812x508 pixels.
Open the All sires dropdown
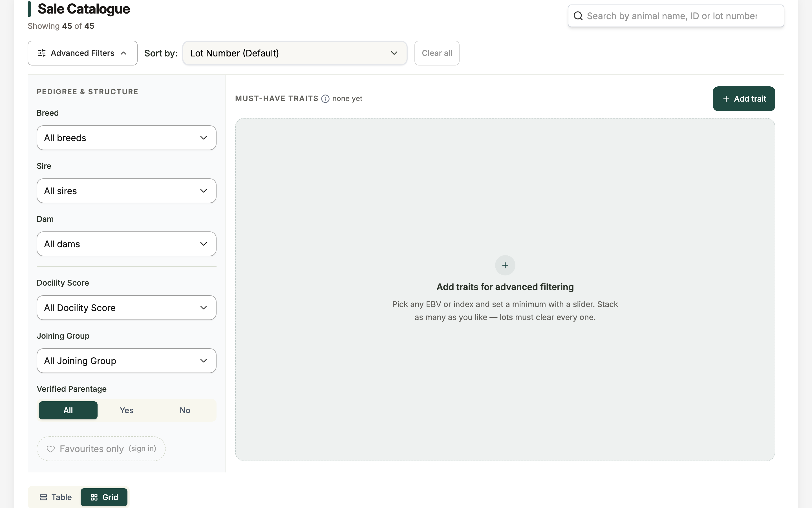(127, 191)
